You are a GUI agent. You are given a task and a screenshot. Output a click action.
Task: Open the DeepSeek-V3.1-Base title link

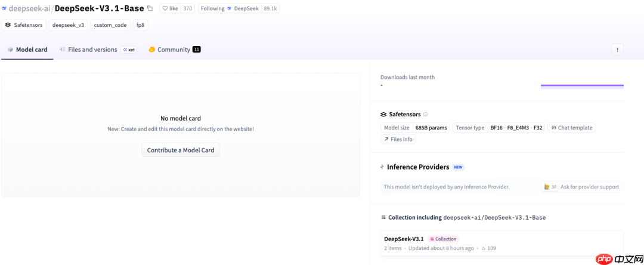pos(100,8)
